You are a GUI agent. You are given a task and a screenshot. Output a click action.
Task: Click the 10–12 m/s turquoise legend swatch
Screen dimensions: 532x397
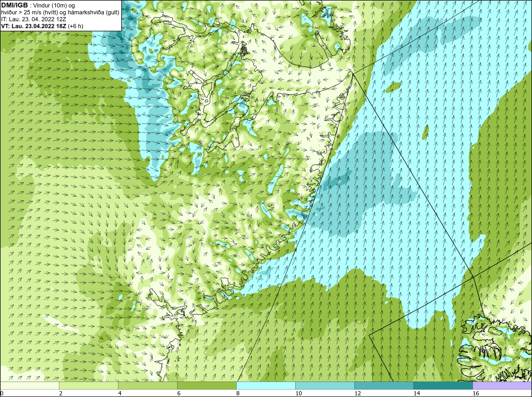coord(325,385)
